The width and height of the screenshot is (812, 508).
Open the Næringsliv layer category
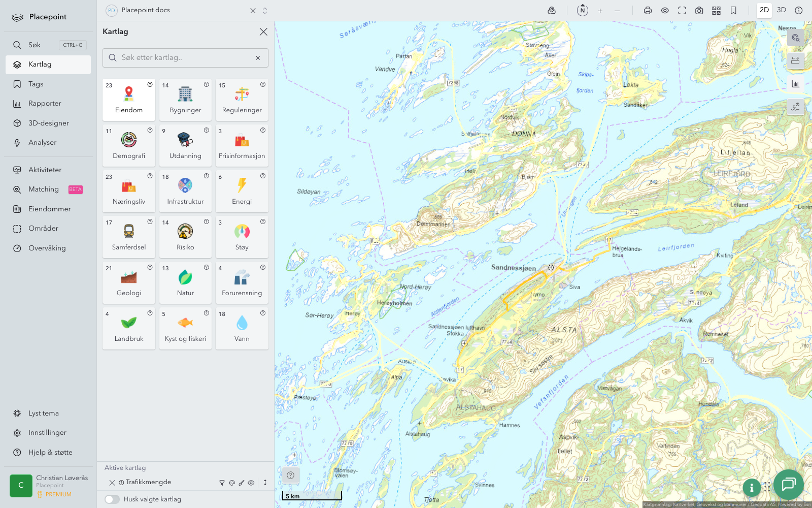129,191
